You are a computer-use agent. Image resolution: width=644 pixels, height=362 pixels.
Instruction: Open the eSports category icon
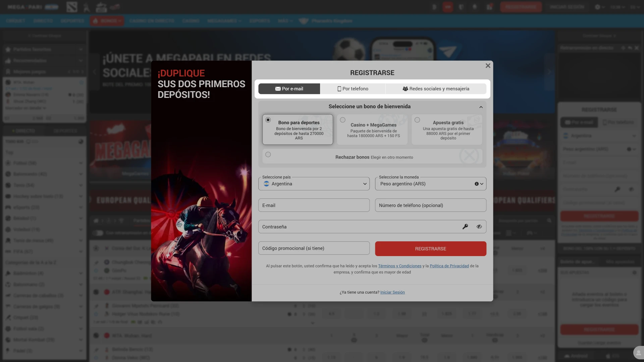point(8,207)
